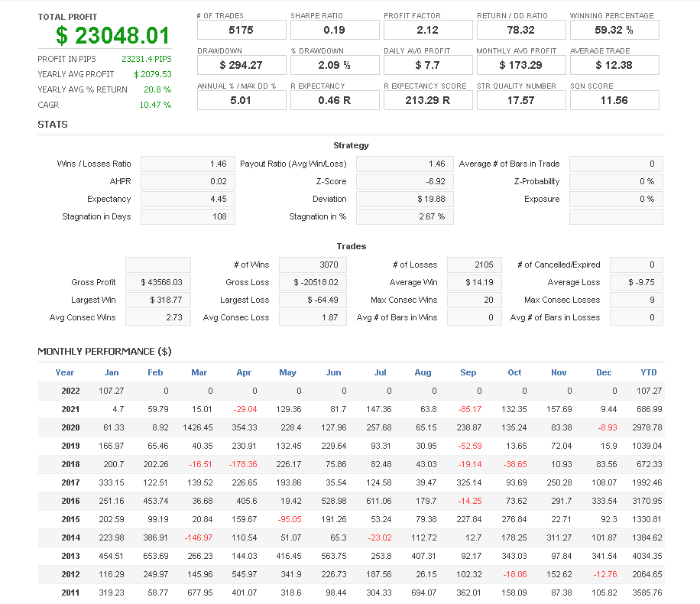
Task: Select 2015 May loss -95.05
Action: click(x=290, y=520)
